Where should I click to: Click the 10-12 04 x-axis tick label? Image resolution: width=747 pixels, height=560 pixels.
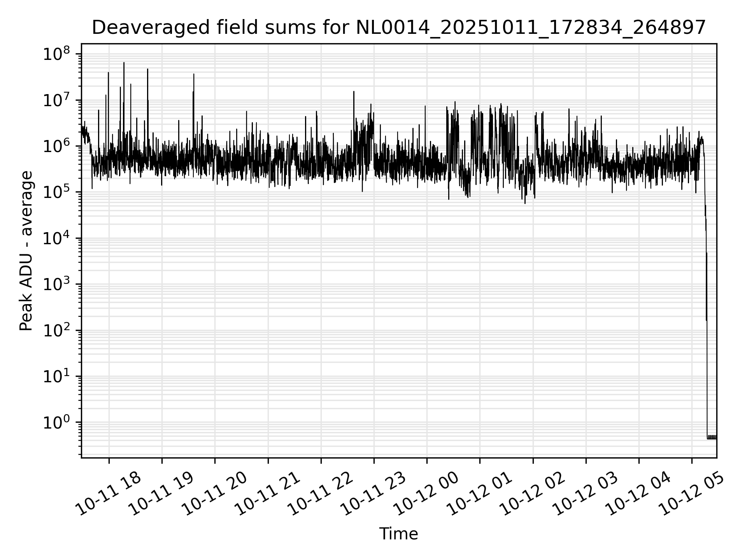(638, 493)
